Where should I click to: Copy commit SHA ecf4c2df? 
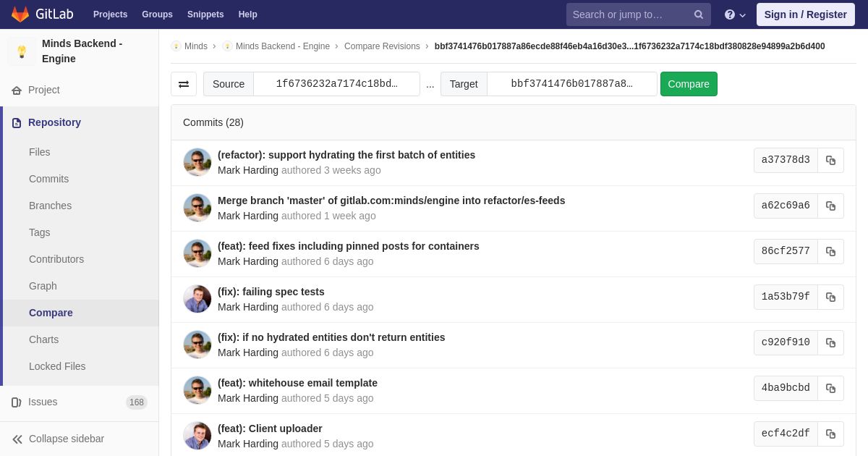coord(830,434)
